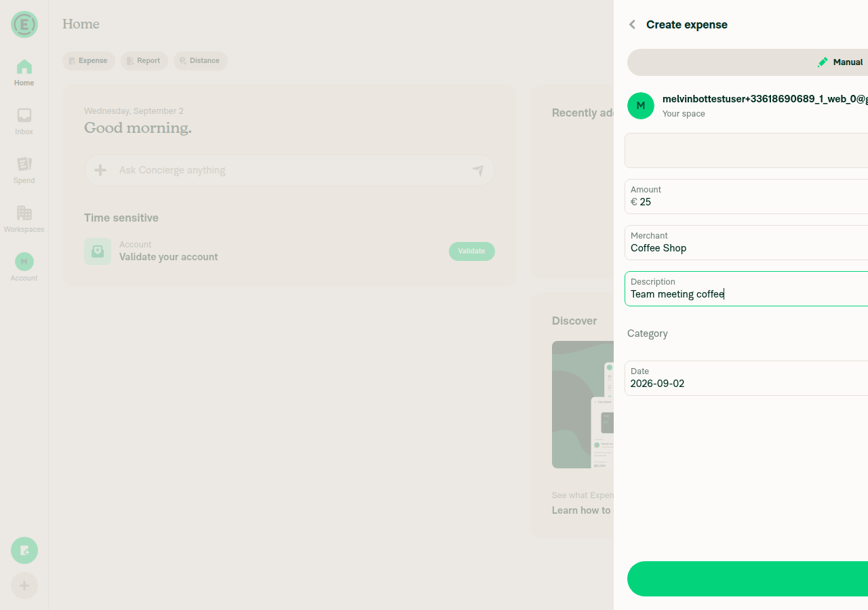The image size is (868, 610).
Task: Click the Discover preview thumbnail
Action: [583, 405]
